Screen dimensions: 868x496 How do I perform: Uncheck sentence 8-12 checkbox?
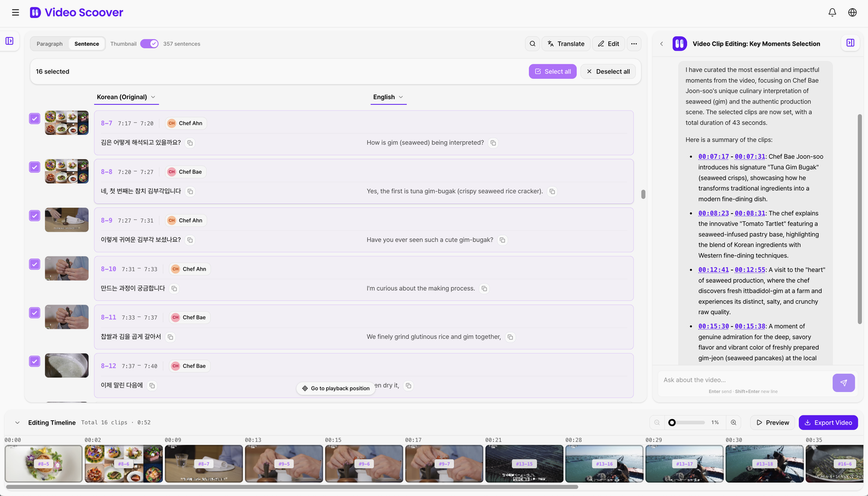pos(35,361)
